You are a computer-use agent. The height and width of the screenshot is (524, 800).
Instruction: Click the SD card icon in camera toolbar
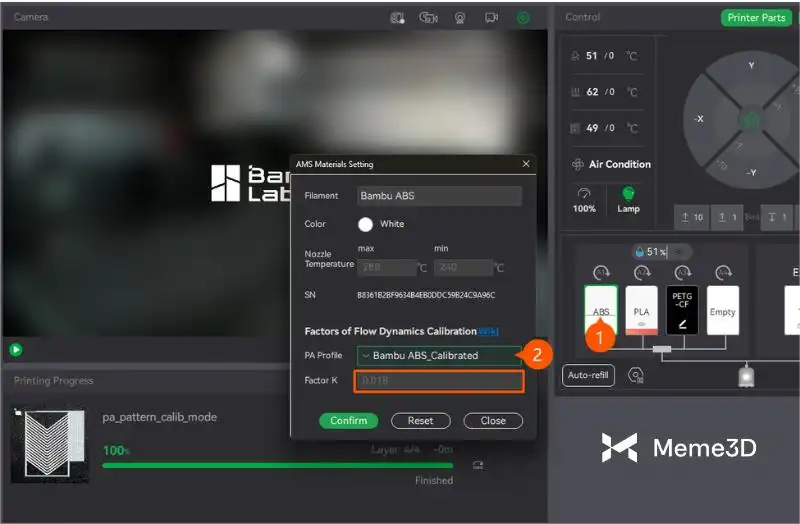[398, 17]
